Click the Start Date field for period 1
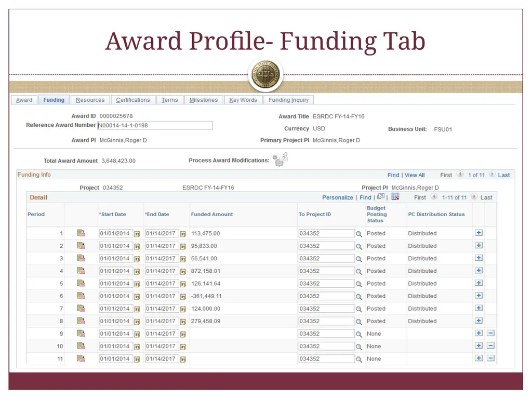Image resolution: width=532 pixels, height=399 pixels. coord(116,233)
